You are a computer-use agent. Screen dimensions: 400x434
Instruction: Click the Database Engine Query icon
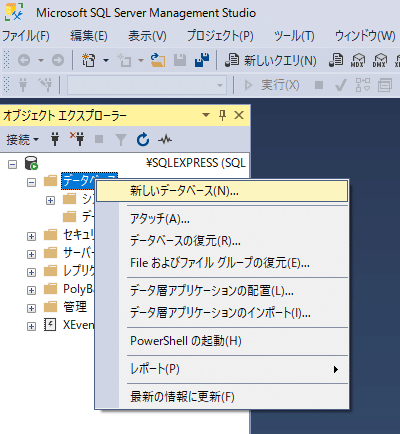click(x=336, y=60)
